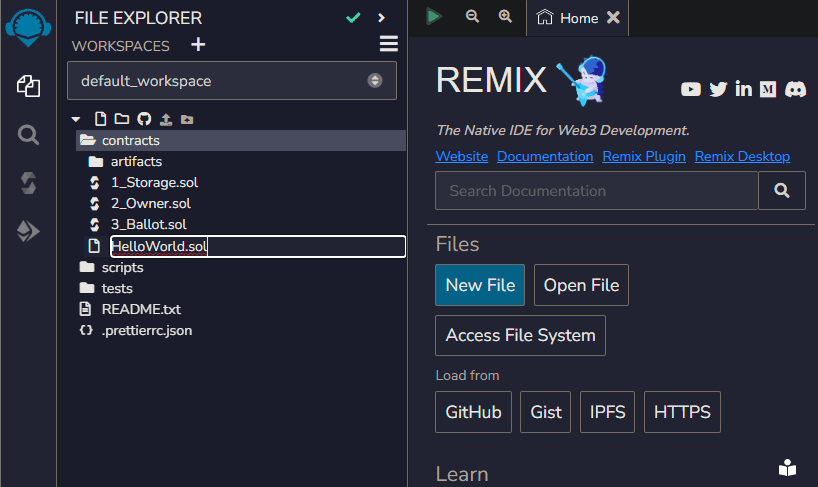Click the green run script play button
Screen dimensions: 818x487
[433, 17]
